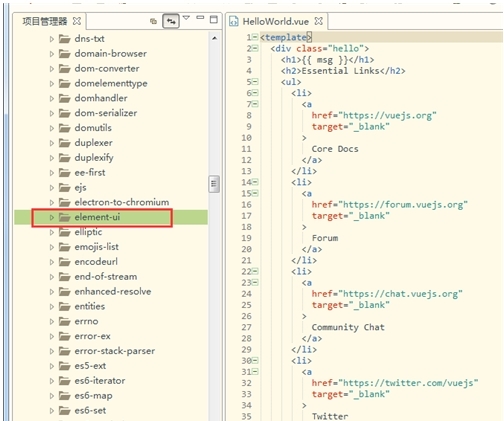
Task: Select the electron-to-chromium folder icon
Action: [x=65, y=202]
